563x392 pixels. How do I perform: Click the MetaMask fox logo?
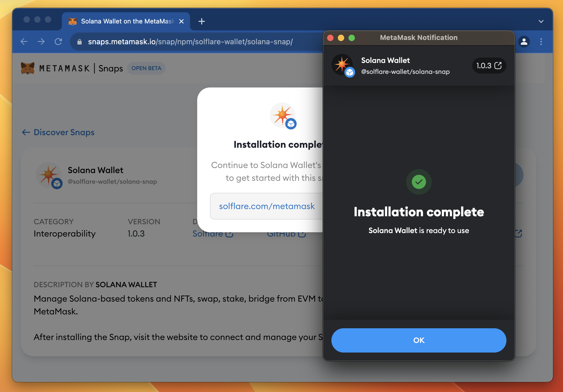[28, 68]
